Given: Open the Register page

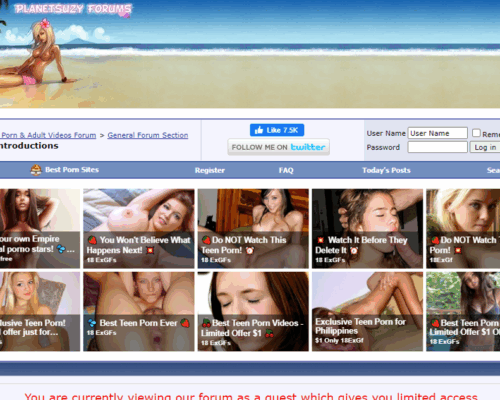Looking at the screenshot, I should pos(210,170).
